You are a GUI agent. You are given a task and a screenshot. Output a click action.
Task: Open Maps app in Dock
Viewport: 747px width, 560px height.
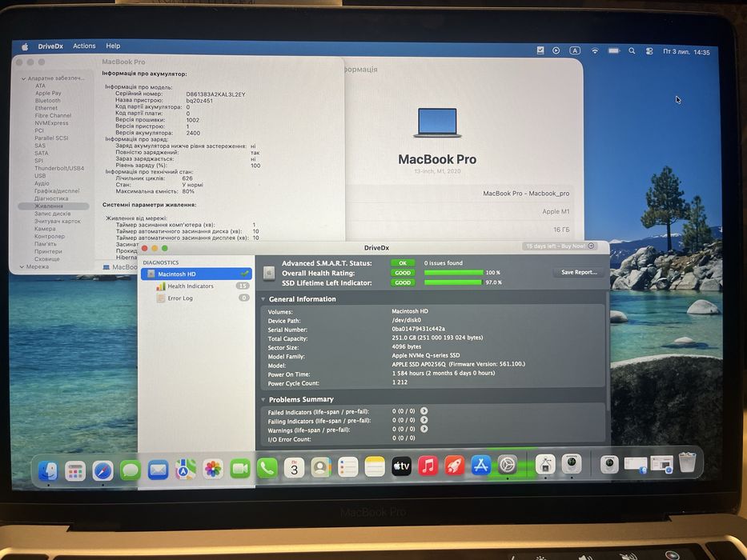coord(185,470)
